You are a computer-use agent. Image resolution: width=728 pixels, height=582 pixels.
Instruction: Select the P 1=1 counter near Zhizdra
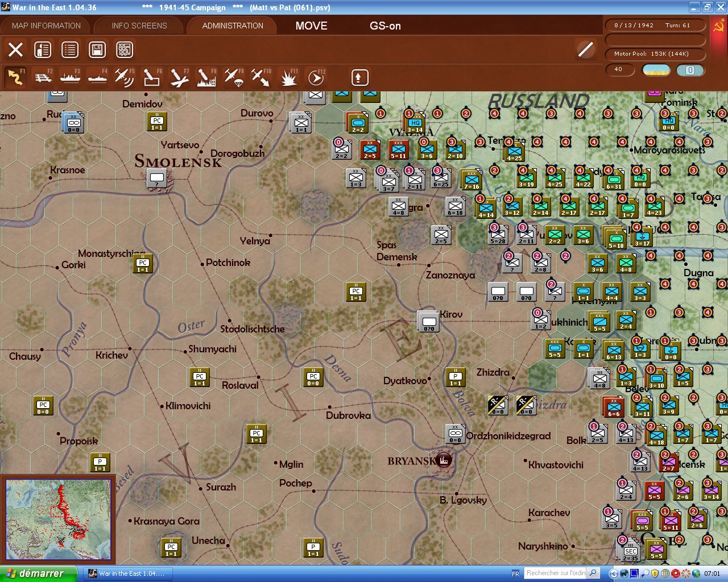(x=456, y=377)
